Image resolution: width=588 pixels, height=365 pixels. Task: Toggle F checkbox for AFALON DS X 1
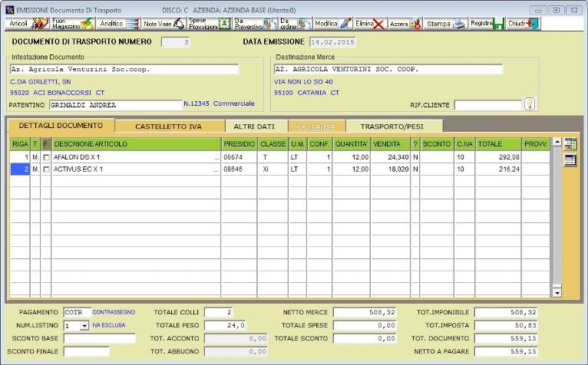[x=46, y=157]
